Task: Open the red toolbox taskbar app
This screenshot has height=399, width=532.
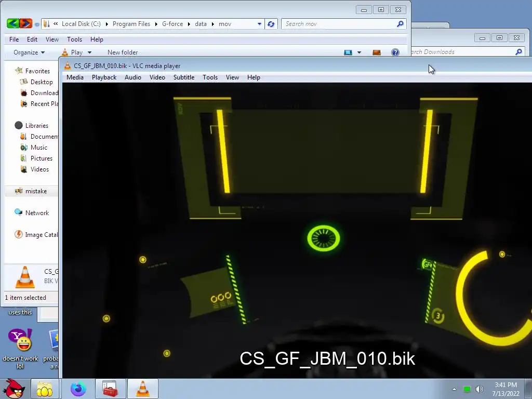Action: tap(111, 389)
